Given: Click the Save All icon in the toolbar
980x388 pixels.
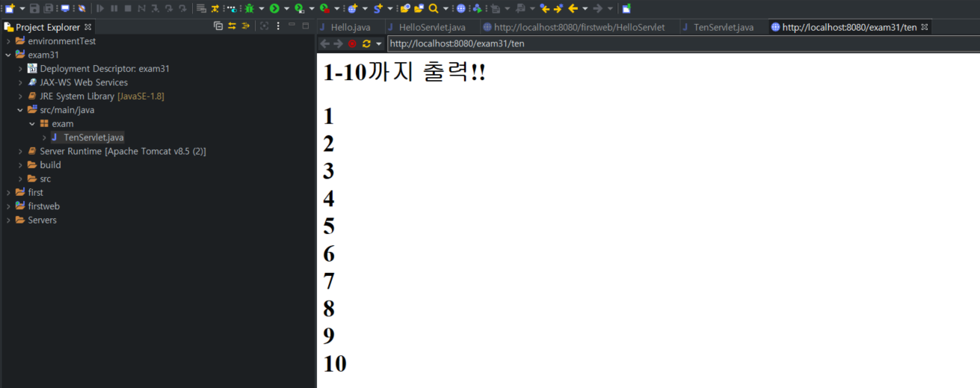Looking at the screenshot, I should tap(48, 8).
